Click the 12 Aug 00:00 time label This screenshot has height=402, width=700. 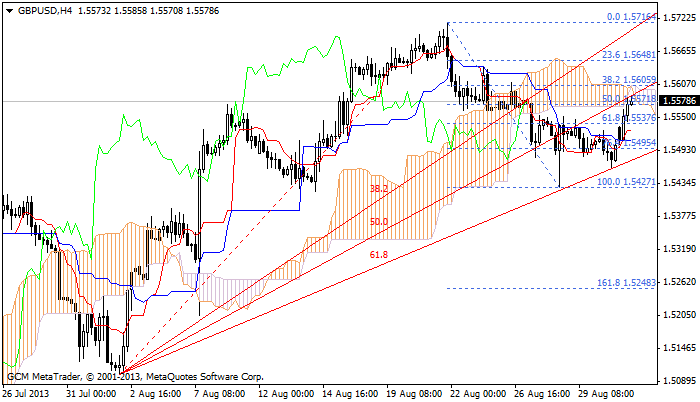click(286, 394)
